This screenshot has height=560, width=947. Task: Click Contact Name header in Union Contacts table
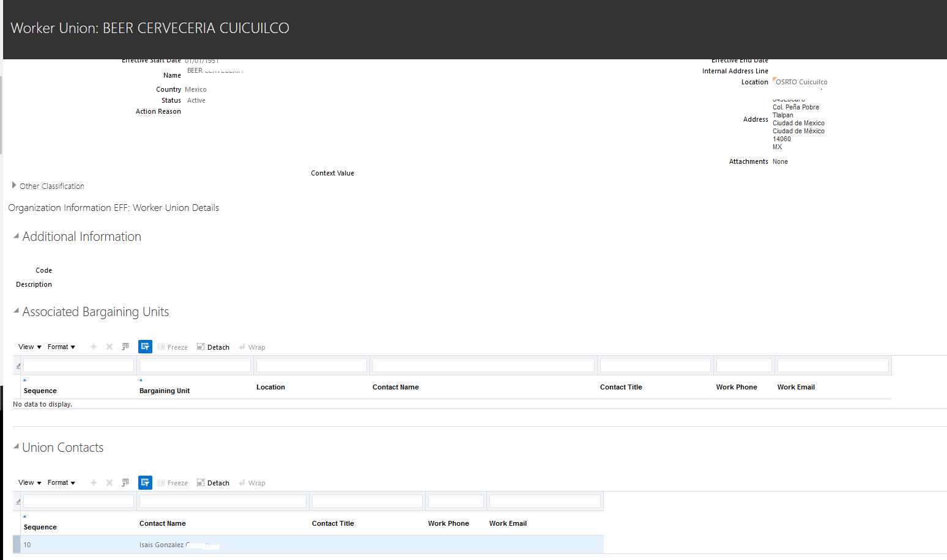[x=163, y=523]
